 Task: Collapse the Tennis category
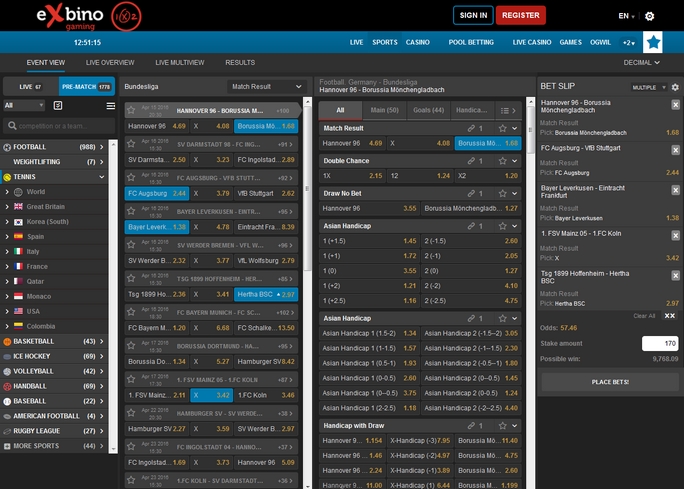[54, 177]
